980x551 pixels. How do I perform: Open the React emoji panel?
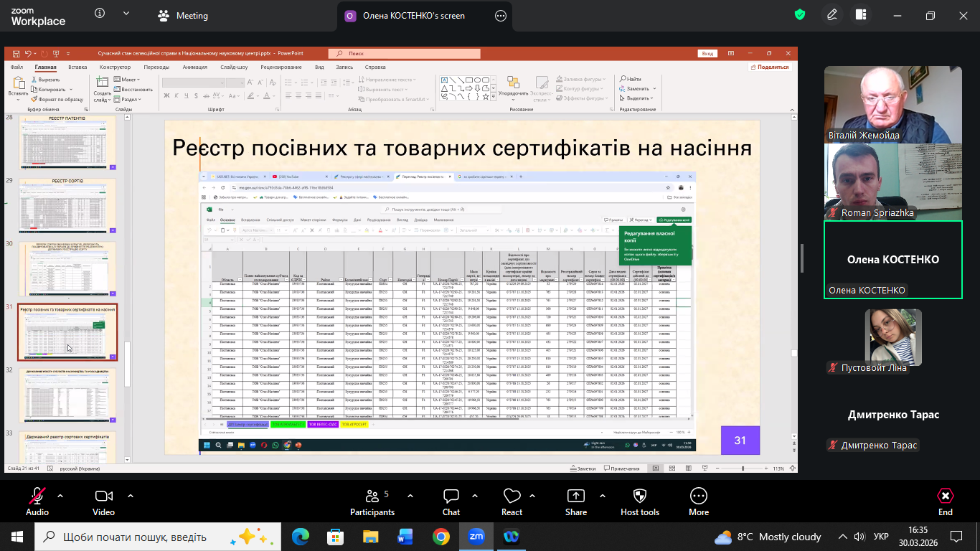pyautogui.click(x=512, y=501)
